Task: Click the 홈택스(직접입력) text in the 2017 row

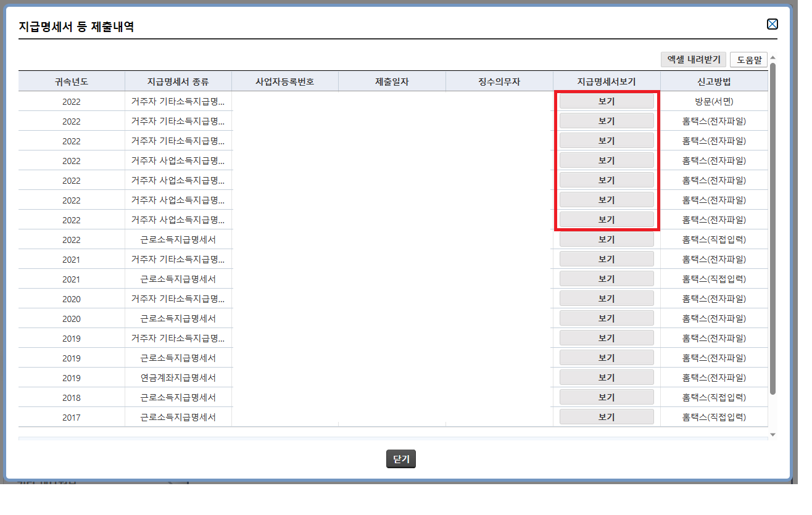Action: point(714,416)
